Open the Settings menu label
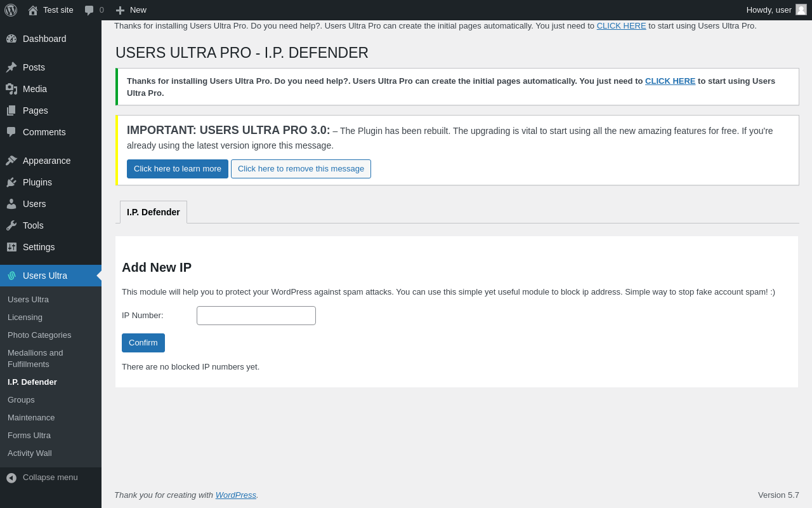 (39, 247)
